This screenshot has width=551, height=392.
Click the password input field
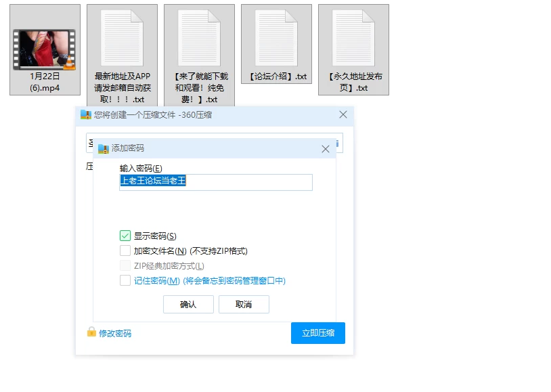pyautogui.click(x=216, y=182)
